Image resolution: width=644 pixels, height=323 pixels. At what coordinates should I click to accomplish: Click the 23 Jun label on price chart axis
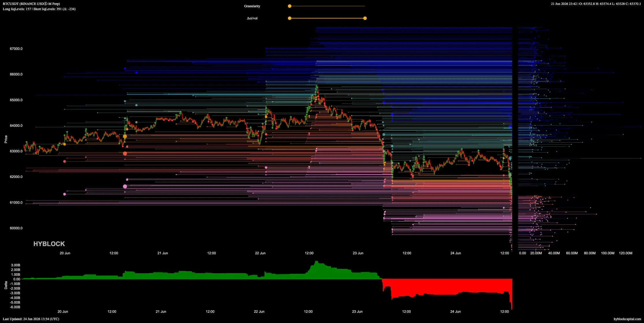[358, 253]
